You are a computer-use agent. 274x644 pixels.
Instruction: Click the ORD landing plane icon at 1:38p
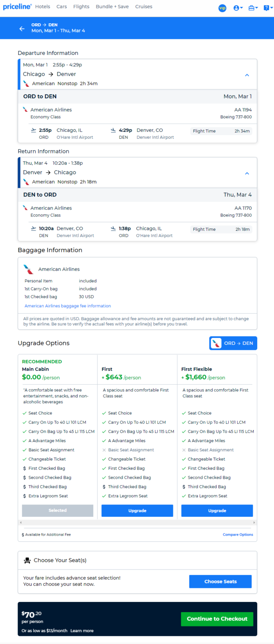click(113, 228)
